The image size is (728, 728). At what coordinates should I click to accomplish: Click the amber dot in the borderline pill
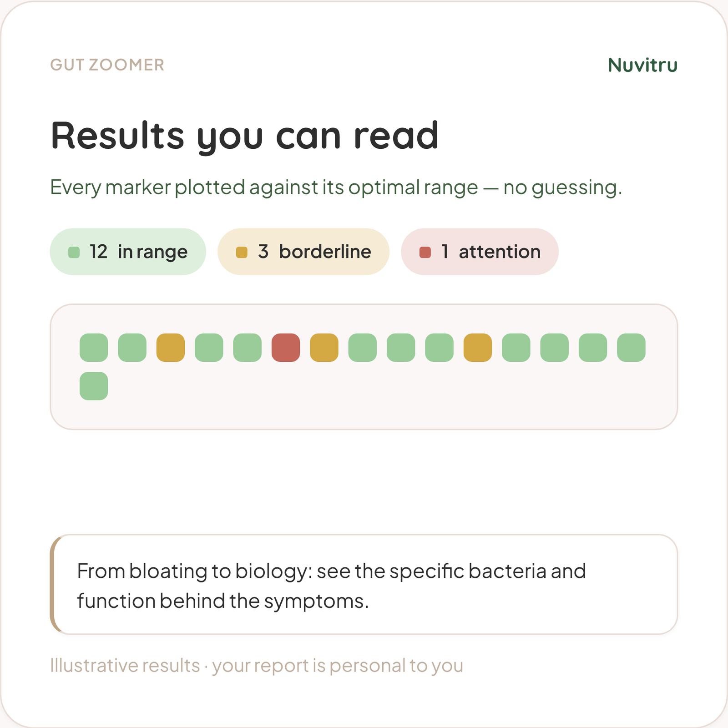[242, 252]
